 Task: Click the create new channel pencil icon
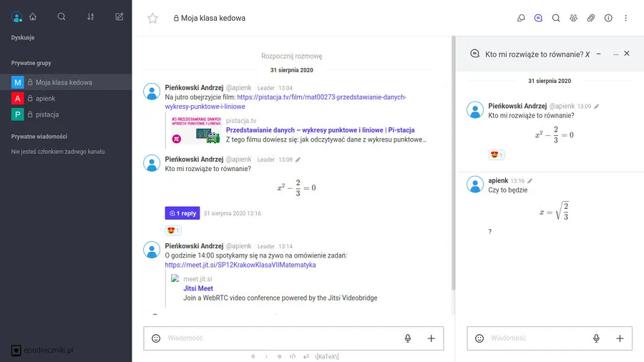pyautogui.click(x=119, y=16)
